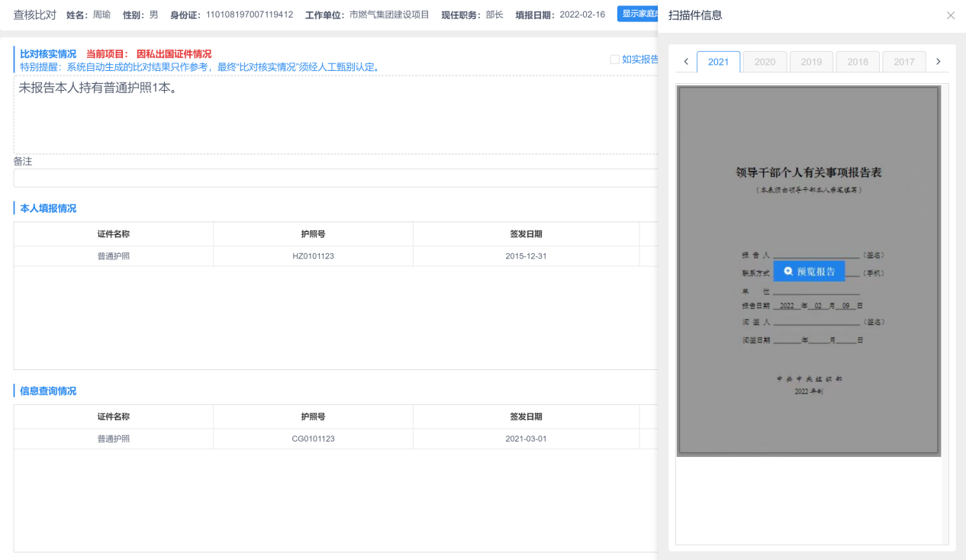Click the previous years left arrow
Screen dimensions: 966x560
[686, 62]
